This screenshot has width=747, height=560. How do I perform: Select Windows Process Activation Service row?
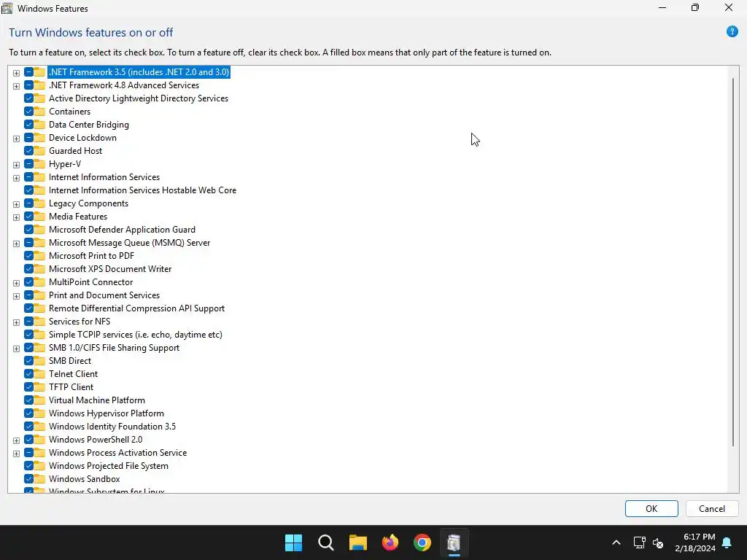(117, 453)
